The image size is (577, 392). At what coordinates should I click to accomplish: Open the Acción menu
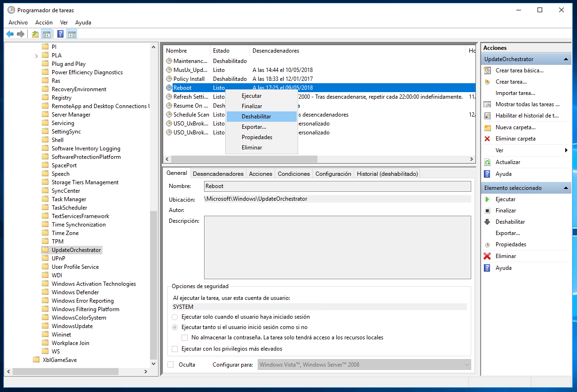[44, 23]
